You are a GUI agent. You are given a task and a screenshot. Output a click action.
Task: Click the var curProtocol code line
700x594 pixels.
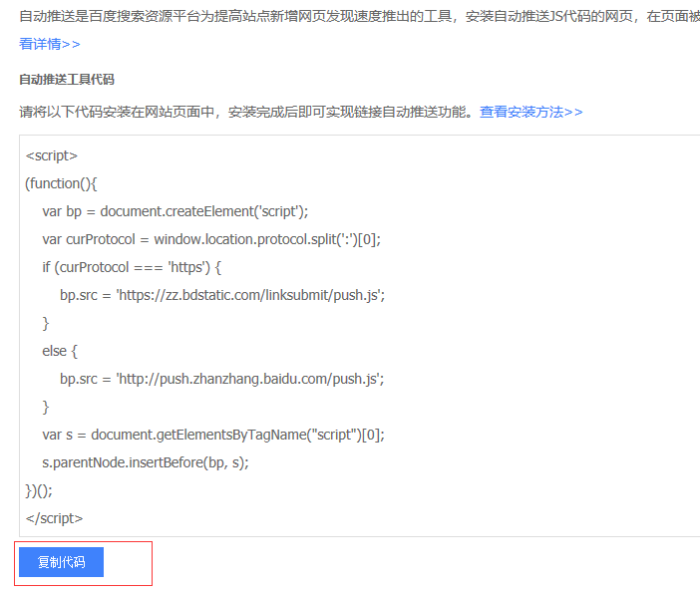pyautogui.click(x=211, y=239)
